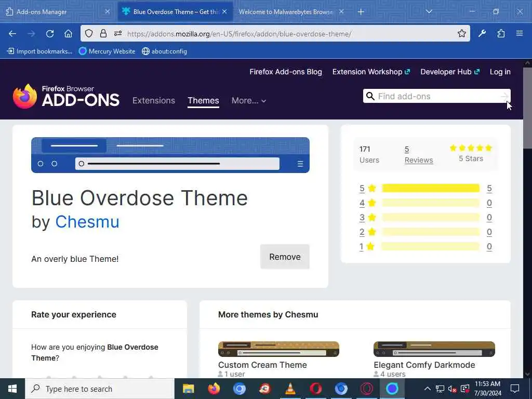Image resolution: width=532 pixels, height=399 pixels.
Task: Open site permissions icon in address bar
Action: point(118,33)
